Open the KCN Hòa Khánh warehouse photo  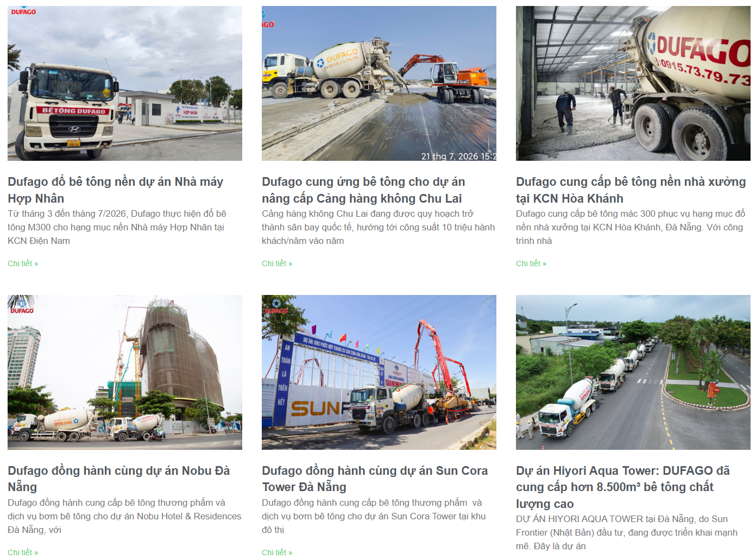click(633, 83)
